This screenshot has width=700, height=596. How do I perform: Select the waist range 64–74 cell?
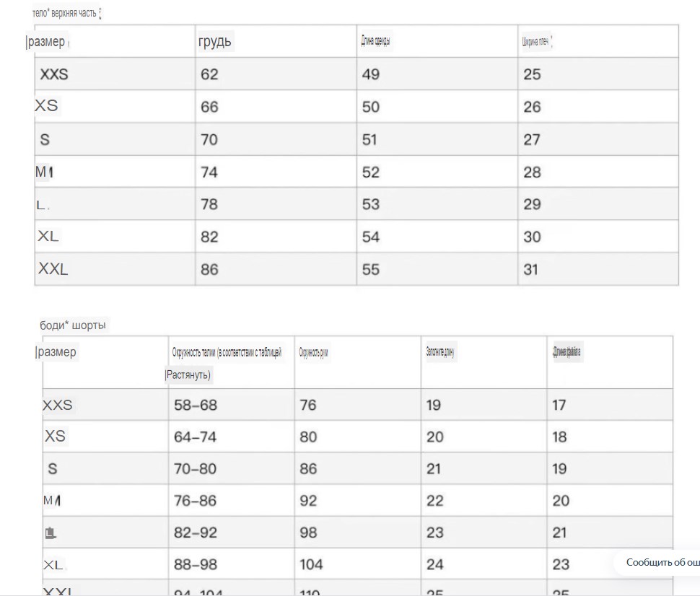(195, 437)
